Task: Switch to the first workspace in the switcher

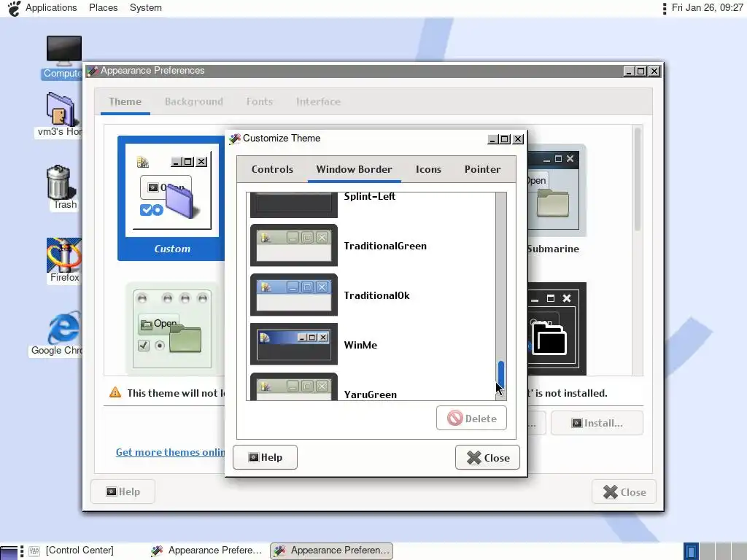Action: [x=691, y=551]
